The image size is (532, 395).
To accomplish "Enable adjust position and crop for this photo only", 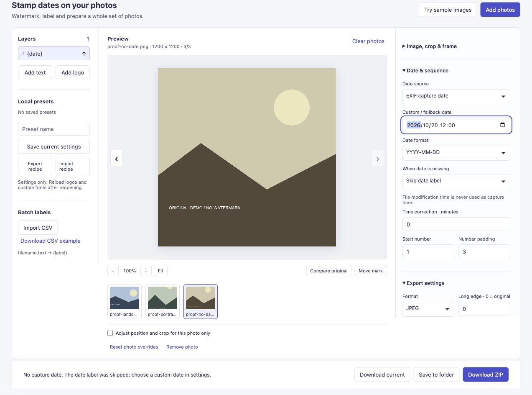I will [110, 333].
